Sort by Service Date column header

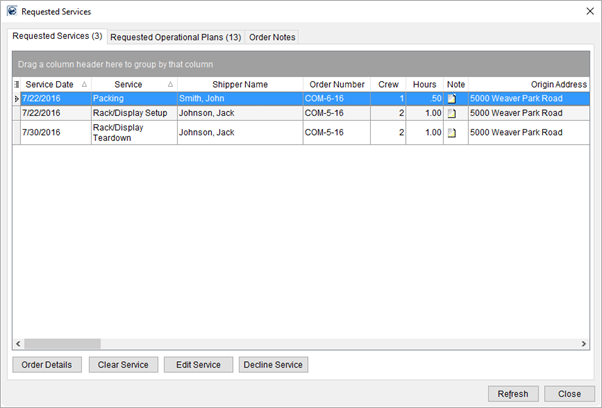(50, 85)
